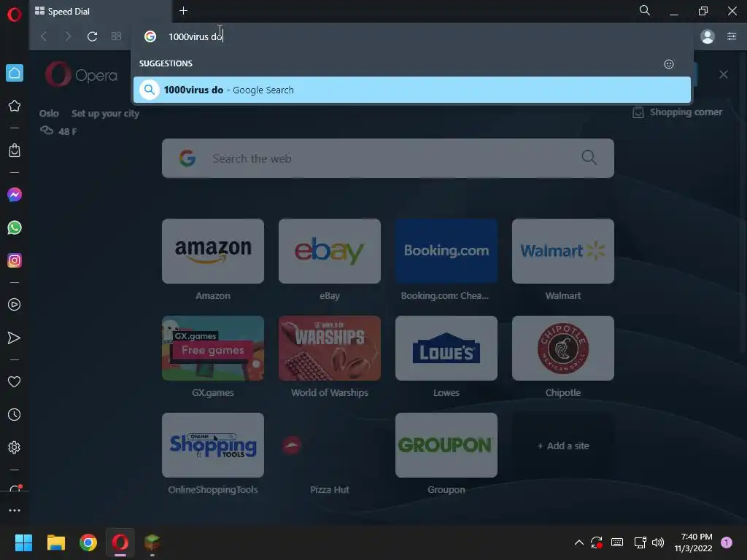Choose '1000virus do - Google Search' suggestion
Viewport: 747px width, 560px height.
click(412, 90)
